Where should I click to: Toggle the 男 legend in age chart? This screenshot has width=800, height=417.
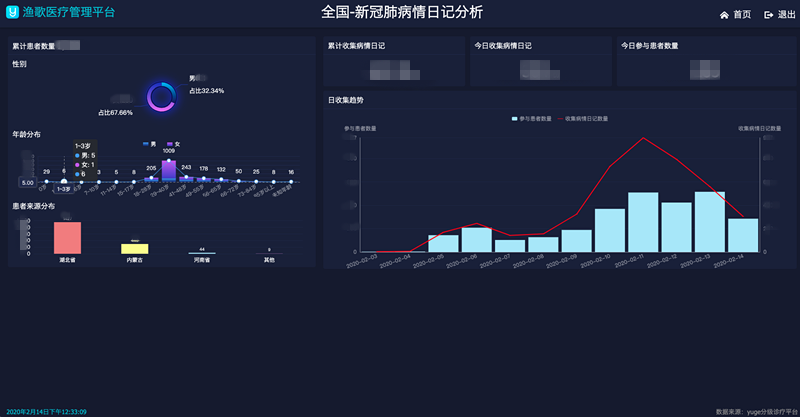point(149,144)
